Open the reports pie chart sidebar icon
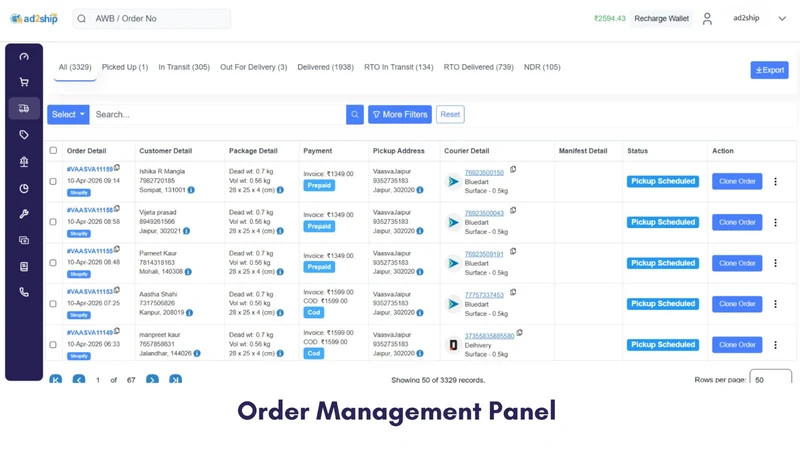 (24, 188)
